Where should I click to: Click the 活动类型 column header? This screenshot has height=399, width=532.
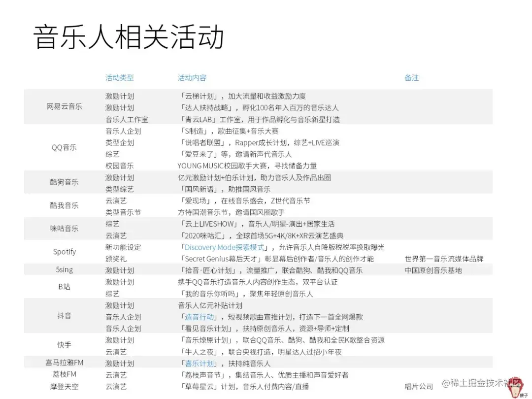point(120,77)
